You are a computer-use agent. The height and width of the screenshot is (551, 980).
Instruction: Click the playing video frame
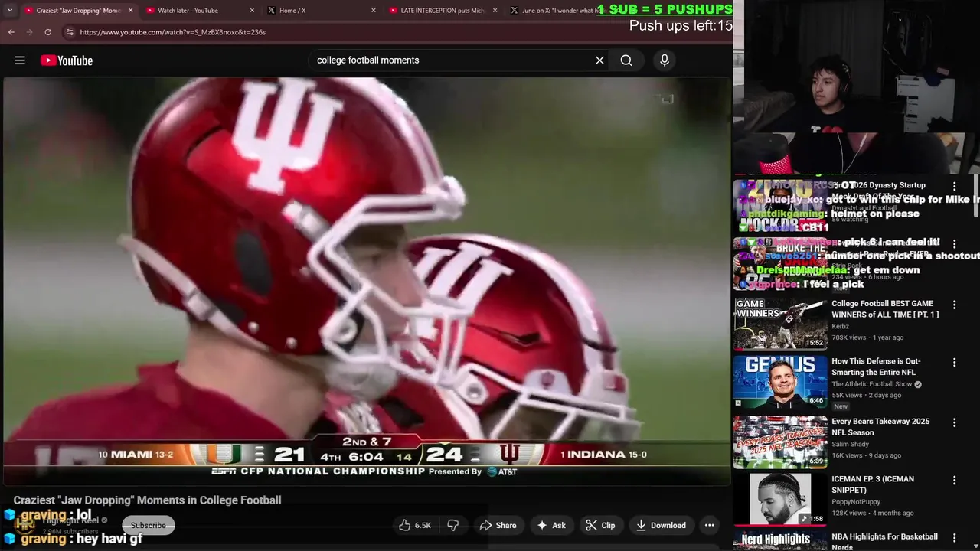click(x=366, y=281)
